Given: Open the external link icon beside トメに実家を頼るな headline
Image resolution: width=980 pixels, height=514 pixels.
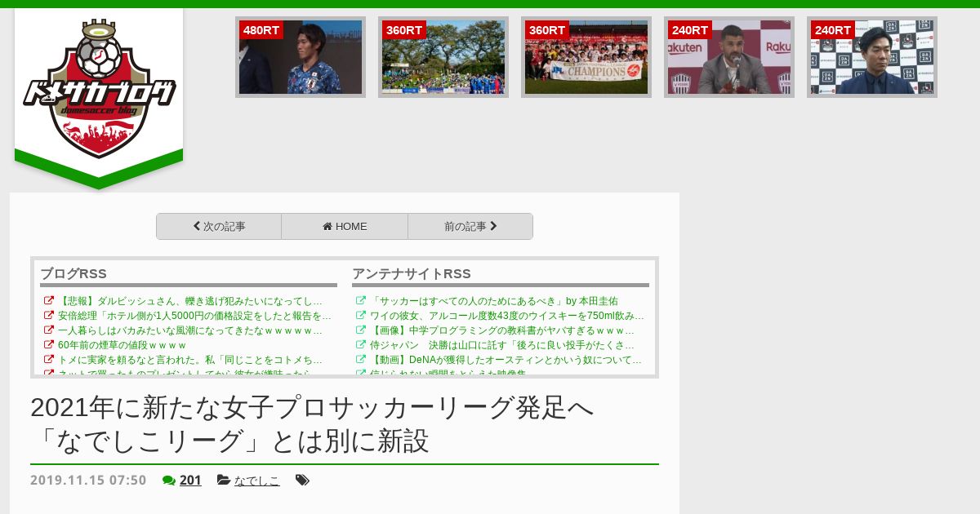Looking at the screenshot, I should [x=49, y=360].
